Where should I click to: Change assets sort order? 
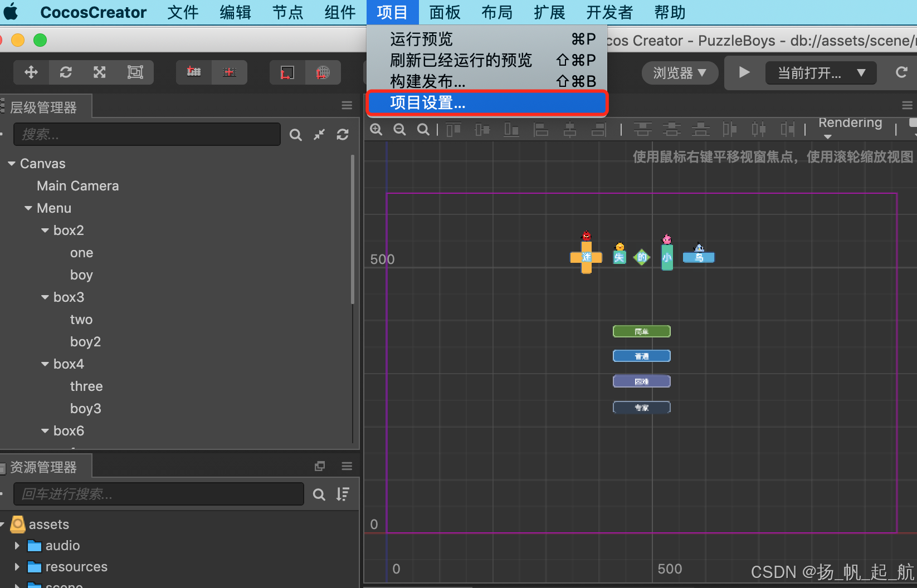343,494
